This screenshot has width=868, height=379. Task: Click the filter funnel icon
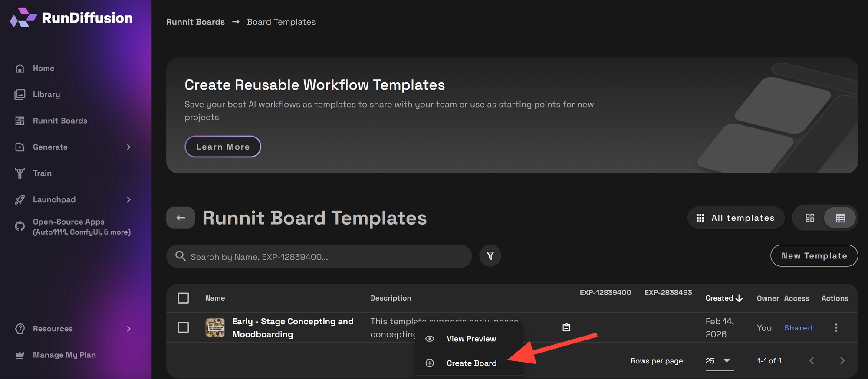[490, 256]
